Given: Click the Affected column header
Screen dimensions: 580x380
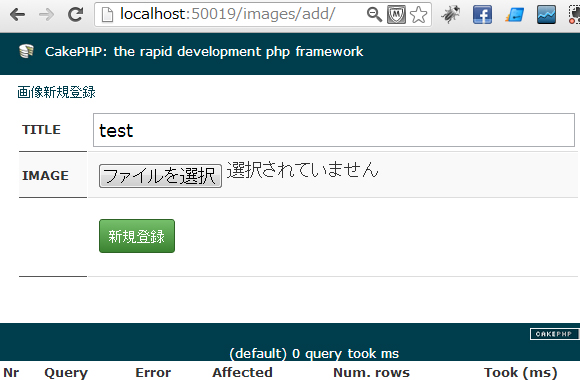Looking at the screenshot, I should (242, 372).
